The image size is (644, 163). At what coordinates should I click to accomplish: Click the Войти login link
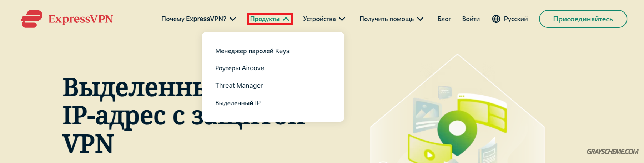(x=471, y=19)
